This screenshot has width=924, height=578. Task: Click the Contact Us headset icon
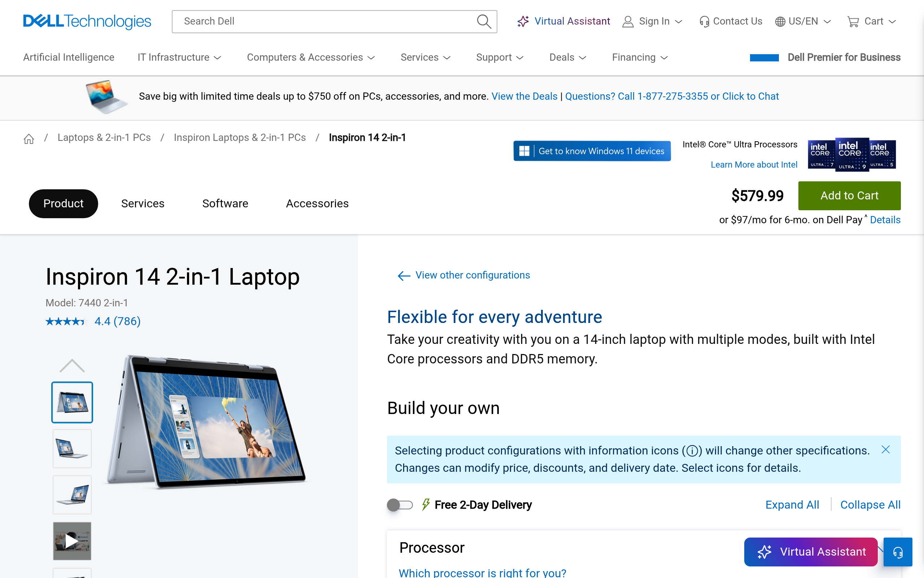(x=704, y=22)
